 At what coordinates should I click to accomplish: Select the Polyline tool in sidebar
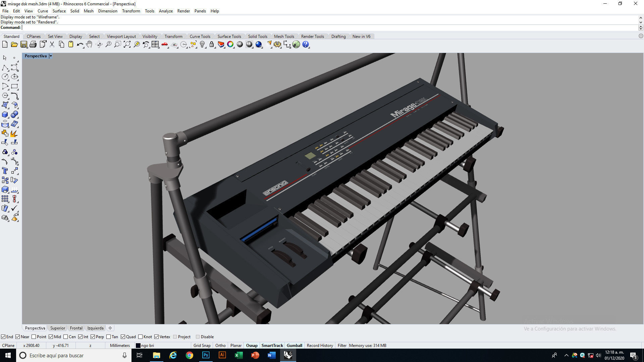[5, 67]
